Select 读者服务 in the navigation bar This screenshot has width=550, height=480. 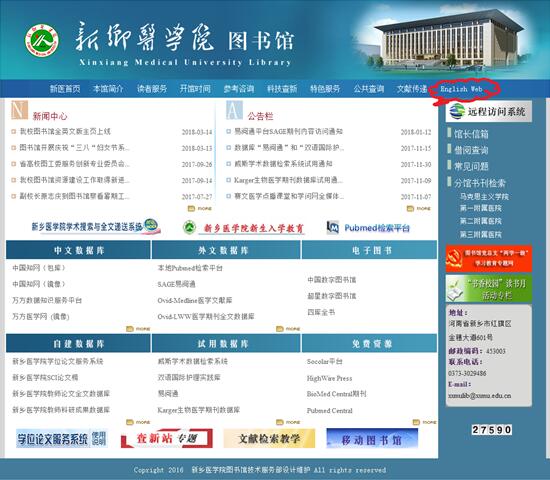click(x=152, y=89)
